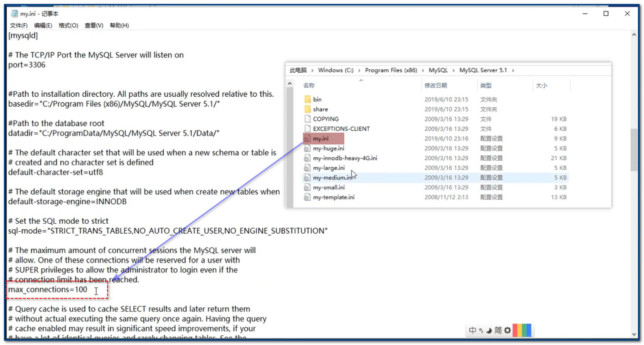Minimize the Notepad window
This screenshot has height=345, width=644.
pyautogui.click(x=585, y=13)
